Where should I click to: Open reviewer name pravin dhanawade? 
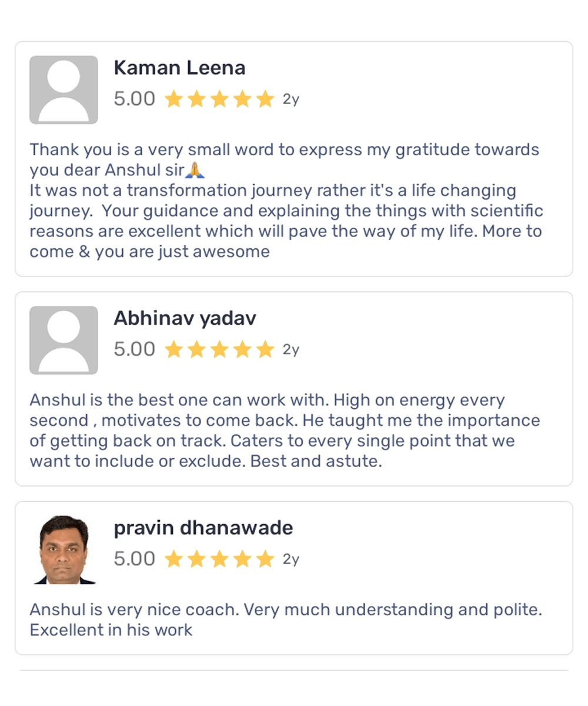click(203, 528)
